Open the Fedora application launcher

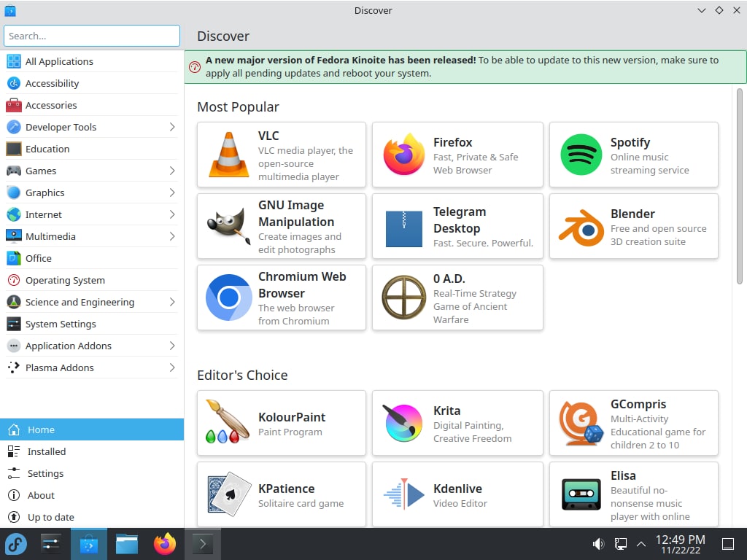point(16,544)
